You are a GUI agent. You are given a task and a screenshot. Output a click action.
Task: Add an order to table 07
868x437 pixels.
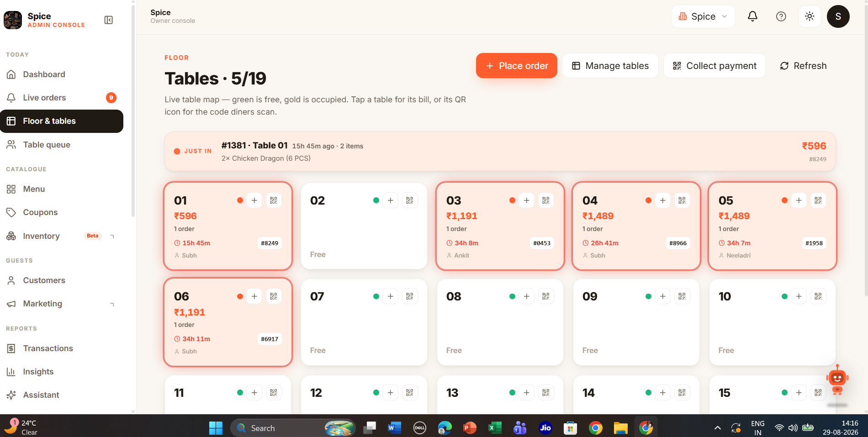pyautogui.click(x=391, y=296)
